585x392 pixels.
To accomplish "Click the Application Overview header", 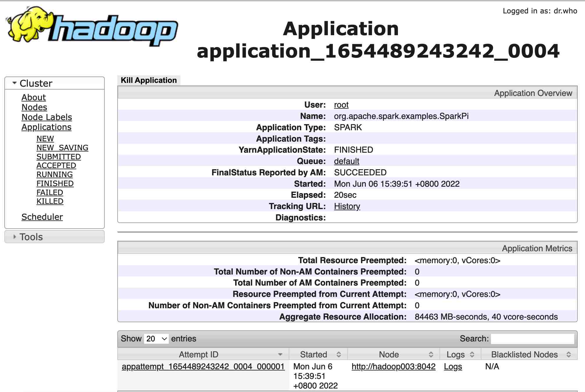I will (x=533, y=93).
